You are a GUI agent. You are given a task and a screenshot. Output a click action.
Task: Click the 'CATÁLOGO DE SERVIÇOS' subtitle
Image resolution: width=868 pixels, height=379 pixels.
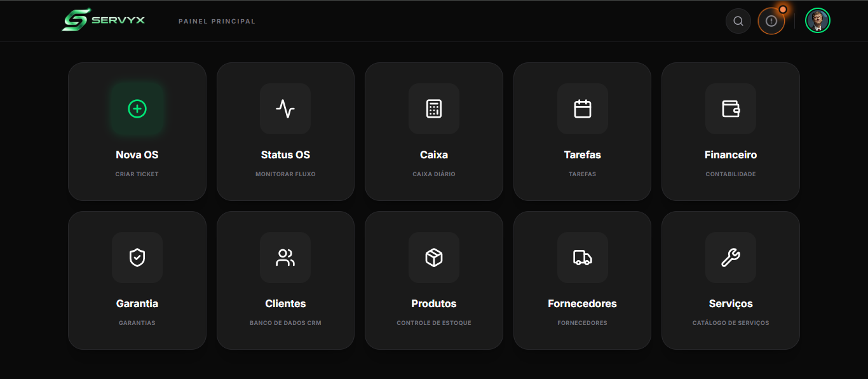tap(731, 323)
